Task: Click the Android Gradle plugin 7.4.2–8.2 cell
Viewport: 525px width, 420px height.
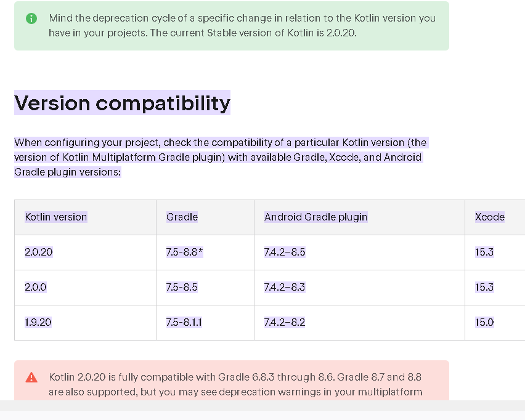Action: coord(285,322)
